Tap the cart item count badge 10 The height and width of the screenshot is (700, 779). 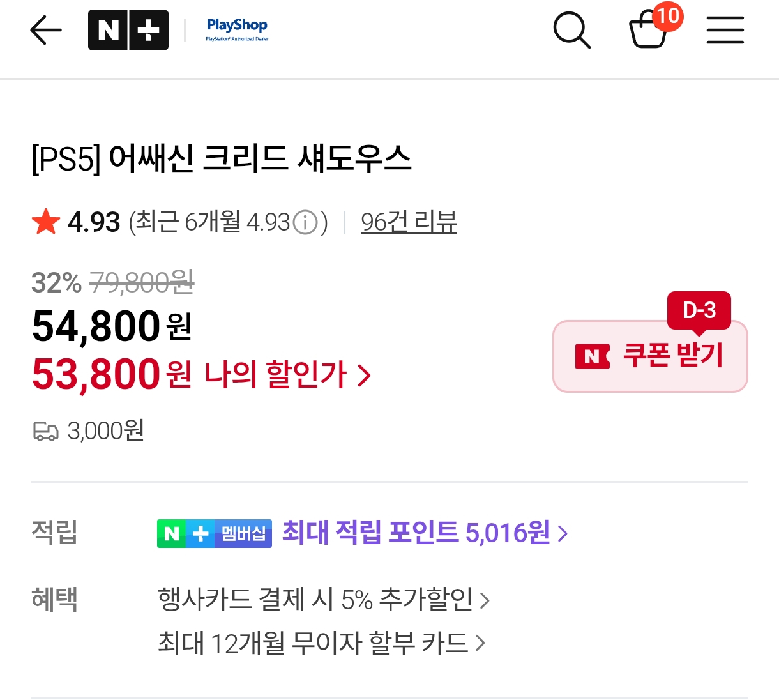(x=668, y=15)
